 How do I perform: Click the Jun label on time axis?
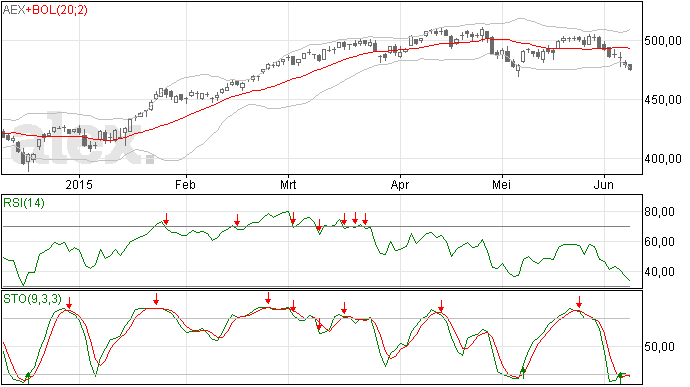(604, 184)
